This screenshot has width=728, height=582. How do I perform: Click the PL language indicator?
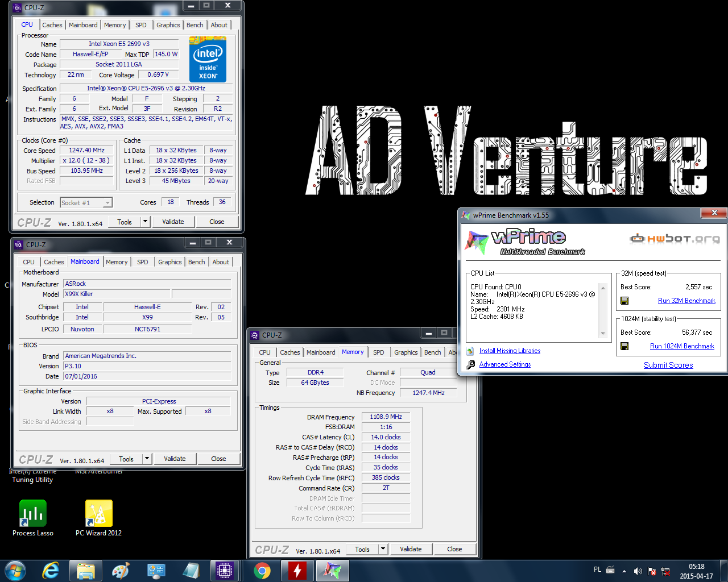[x=597, y=569]
